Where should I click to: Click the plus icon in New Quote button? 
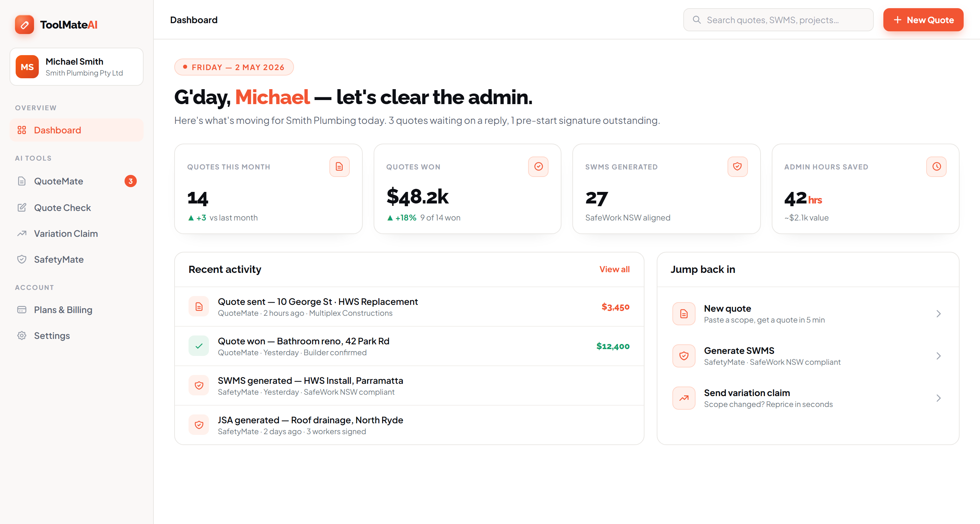(x=897, y=20)
